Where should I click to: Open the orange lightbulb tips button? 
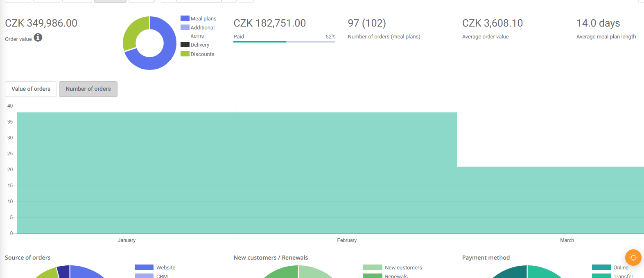(x=633, y=258)
